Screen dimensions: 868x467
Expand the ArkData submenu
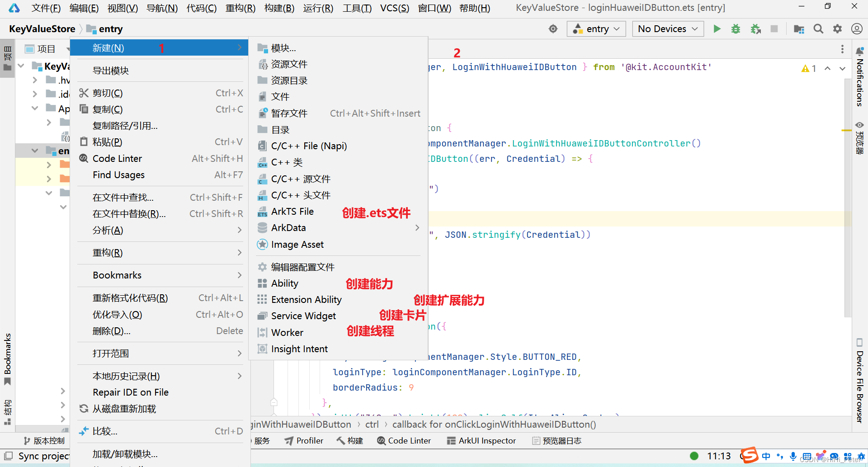[417, 228]
